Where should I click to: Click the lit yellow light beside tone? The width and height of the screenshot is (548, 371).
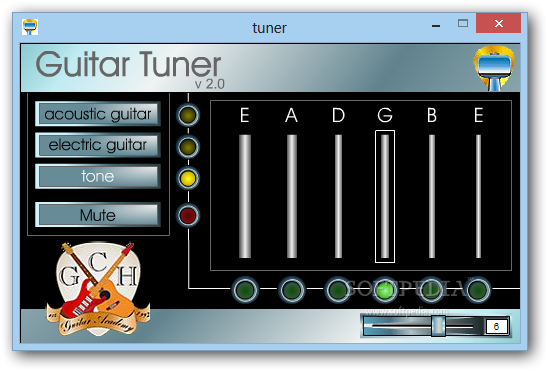point(188,178)
